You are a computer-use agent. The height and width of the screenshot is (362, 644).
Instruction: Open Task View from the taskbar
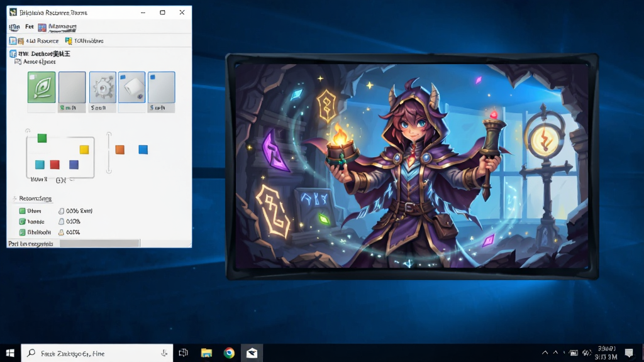(183, 353)
